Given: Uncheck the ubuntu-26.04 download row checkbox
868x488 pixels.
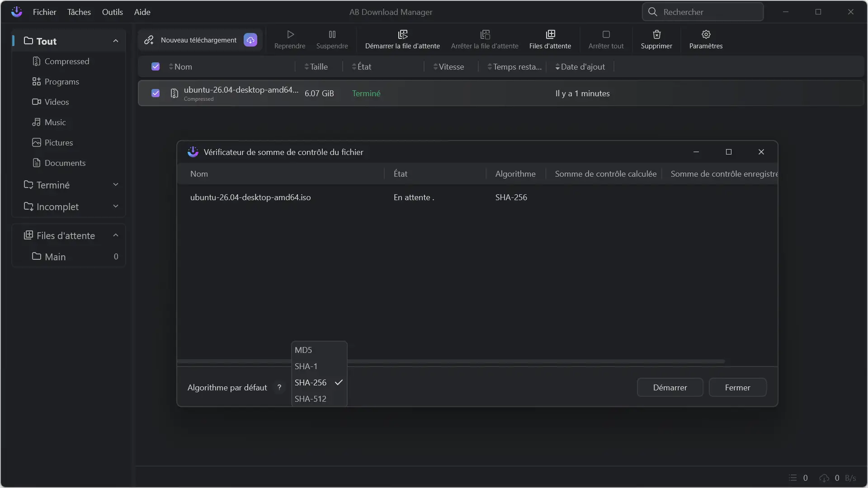Looking at the screenshot, I should (156, 93).
